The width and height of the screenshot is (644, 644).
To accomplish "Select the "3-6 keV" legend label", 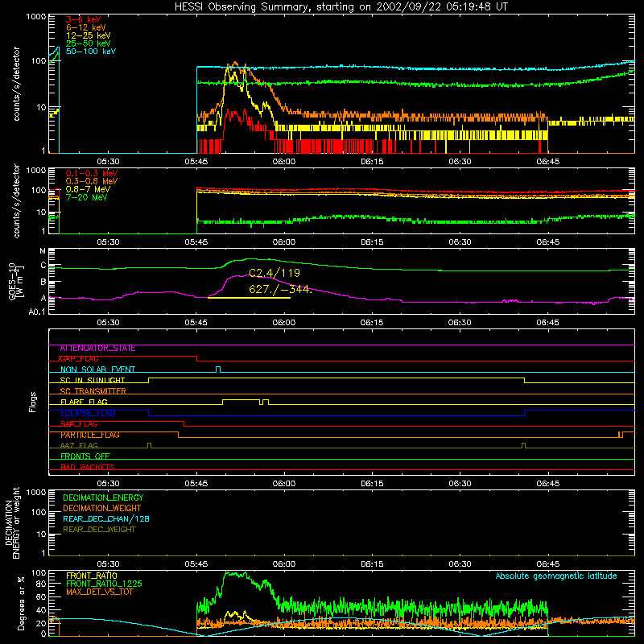I will [83, 19].
